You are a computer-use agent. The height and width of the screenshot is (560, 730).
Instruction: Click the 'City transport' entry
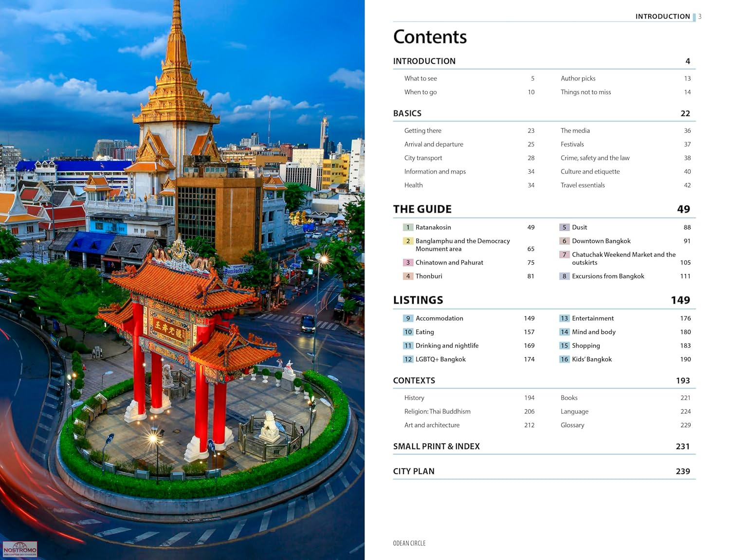click(423, 158)
